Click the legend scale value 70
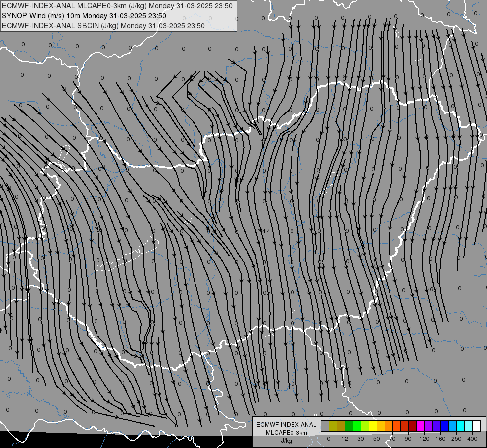 pos(392,439)
